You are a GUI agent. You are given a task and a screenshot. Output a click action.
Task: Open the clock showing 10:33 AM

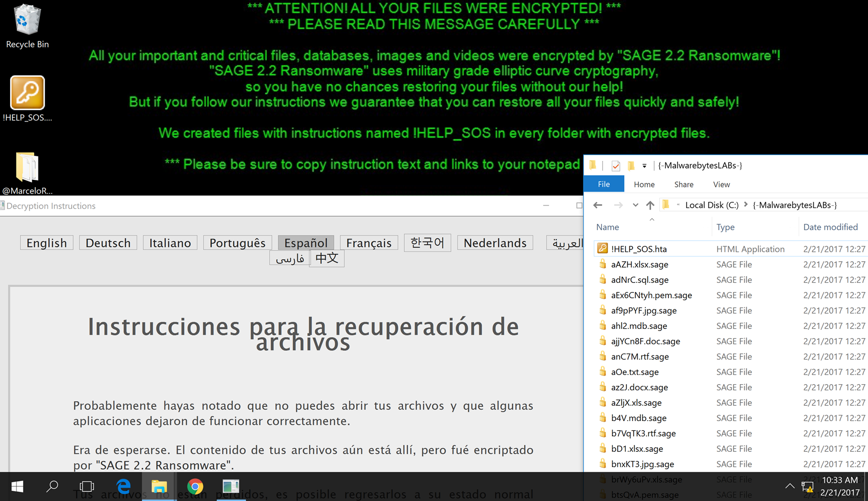pos(840,486)
